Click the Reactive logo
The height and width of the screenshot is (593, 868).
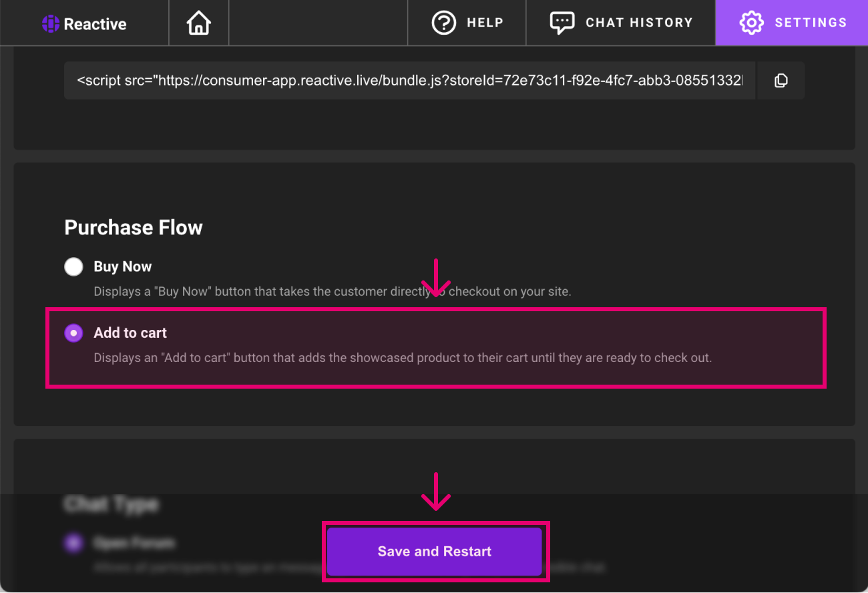(x=84, y=24)
